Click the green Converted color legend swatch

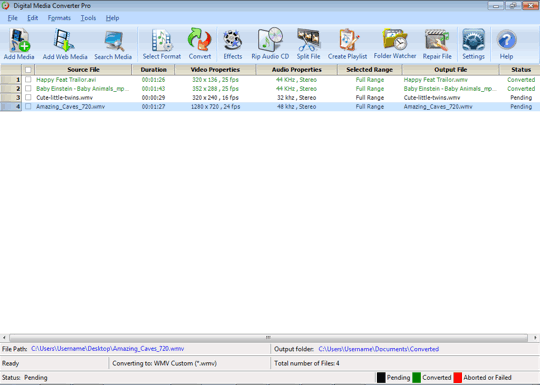point(416,377)
